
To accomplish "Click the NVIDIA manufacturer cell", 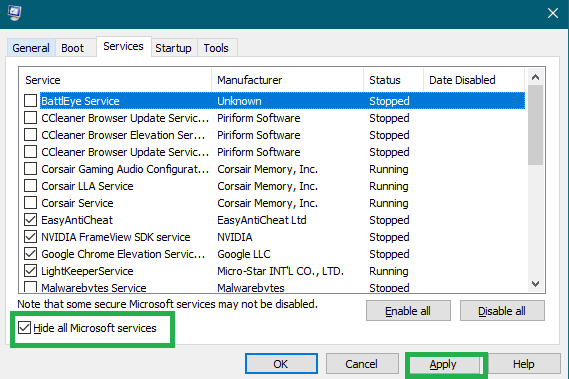I will (235, 237).
